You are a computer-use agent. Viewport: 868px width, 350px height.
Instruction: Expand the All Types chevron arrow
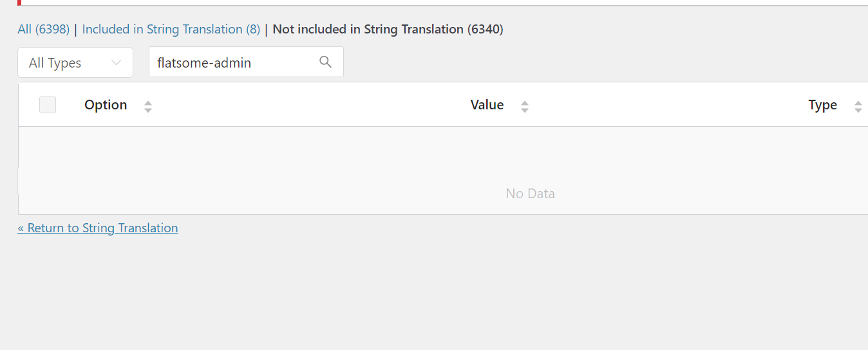click(x=117, y=62)
